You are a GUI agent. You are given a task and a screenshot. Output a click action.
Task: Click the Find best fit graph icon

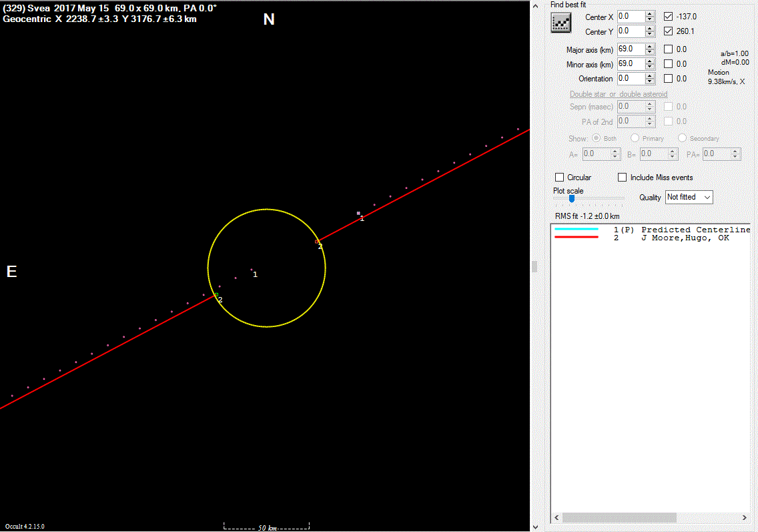[x=560, y=23]
